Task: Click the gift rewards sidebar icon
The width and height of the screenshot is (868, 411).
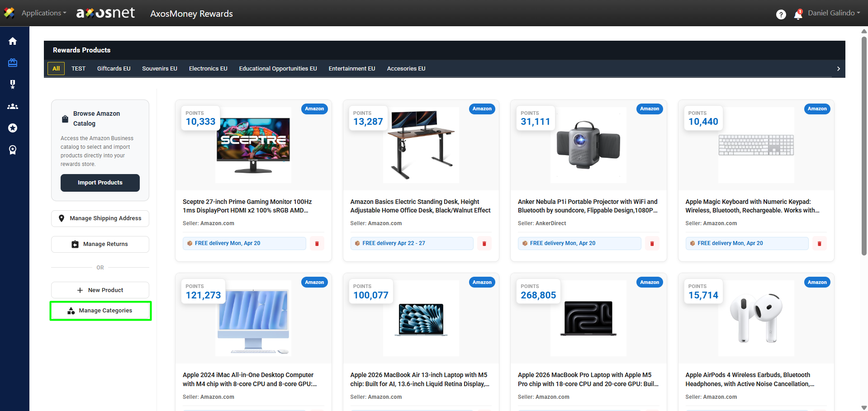Action: 13,63
